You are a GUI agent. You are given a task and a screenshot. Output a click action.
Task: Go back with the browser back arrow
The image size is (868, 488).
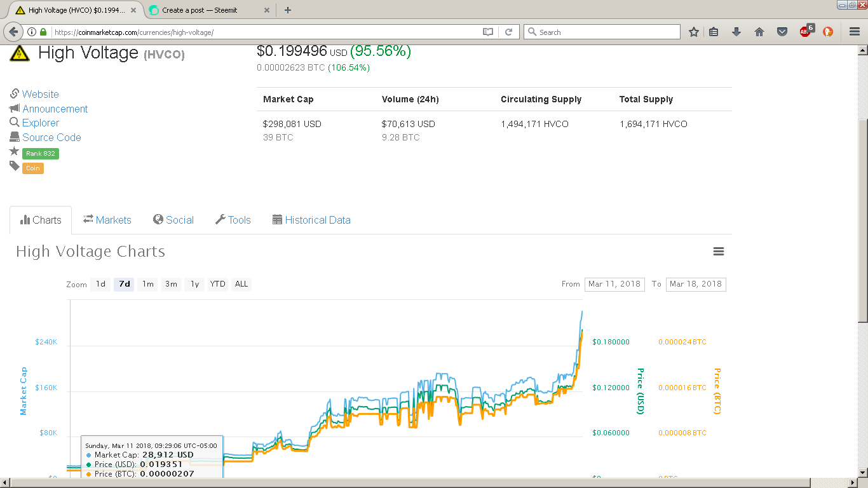tap(13, 32)
